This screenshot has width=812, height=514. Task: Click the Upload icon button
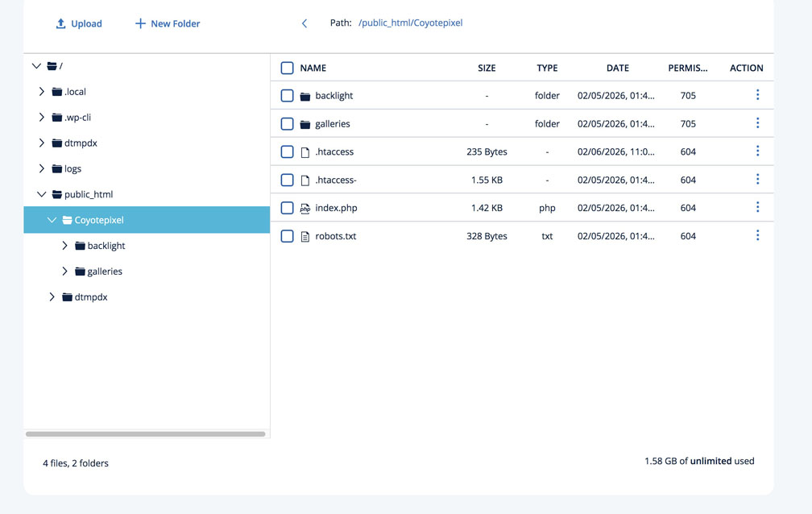pos(60,23)
